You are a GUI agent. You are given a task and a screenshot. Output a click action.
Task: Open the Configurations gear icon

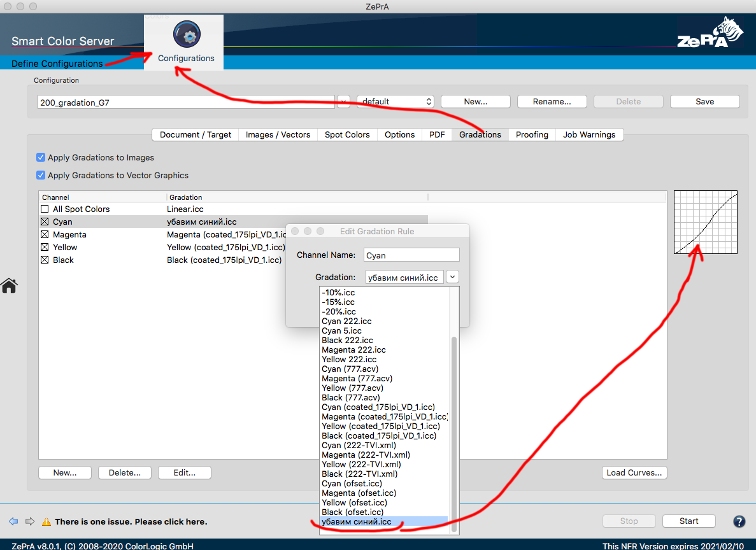click(x=187, y=34)
